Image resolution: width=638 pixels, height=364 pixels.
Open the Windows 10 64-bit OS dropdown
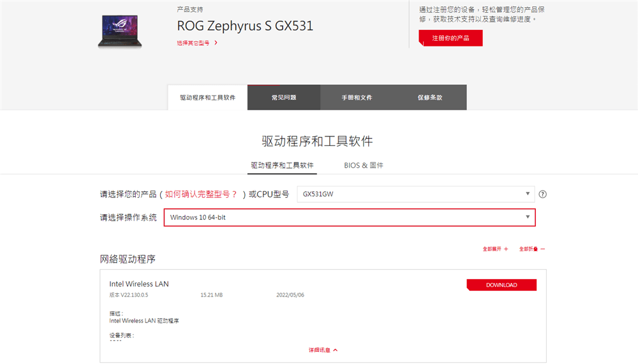pos(350,217)
